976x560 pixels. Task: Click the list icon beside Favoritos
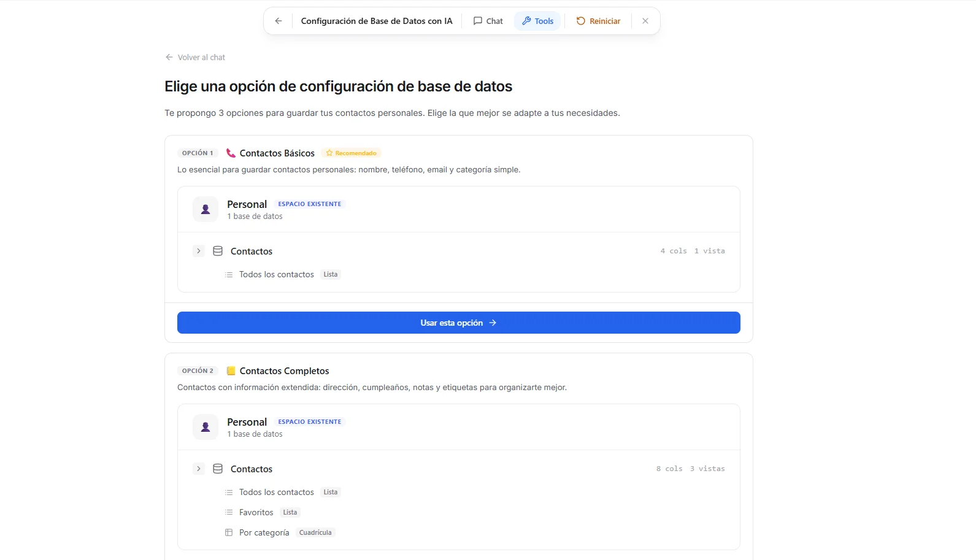229,512
